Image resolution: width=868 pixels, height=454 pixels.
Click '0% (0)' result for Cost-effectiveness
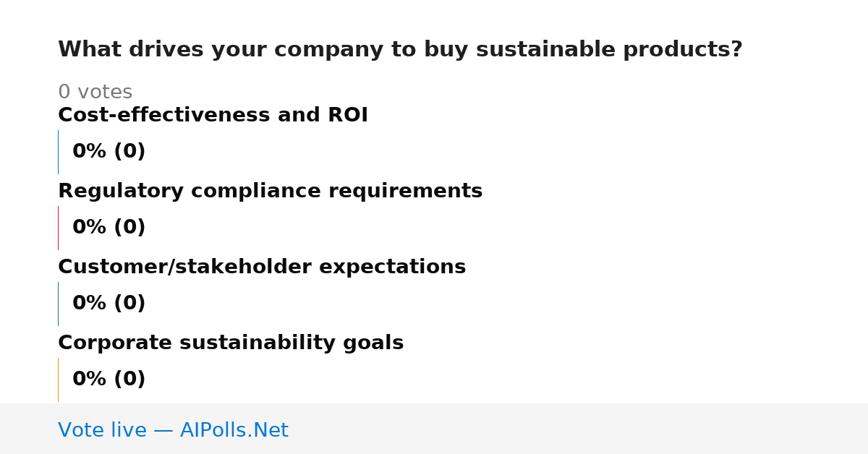coord(109,152)
